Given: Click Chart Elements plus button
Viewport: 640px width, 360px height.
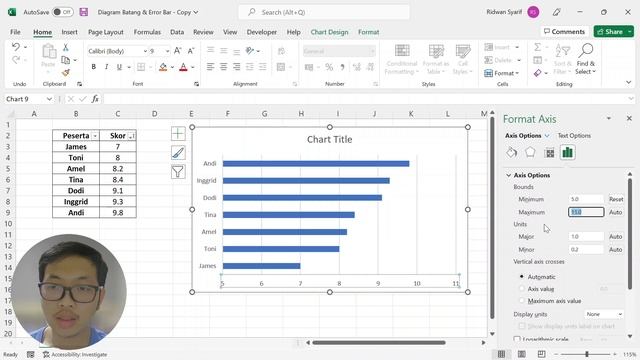Looking at the screenshot, I should 178,133.
